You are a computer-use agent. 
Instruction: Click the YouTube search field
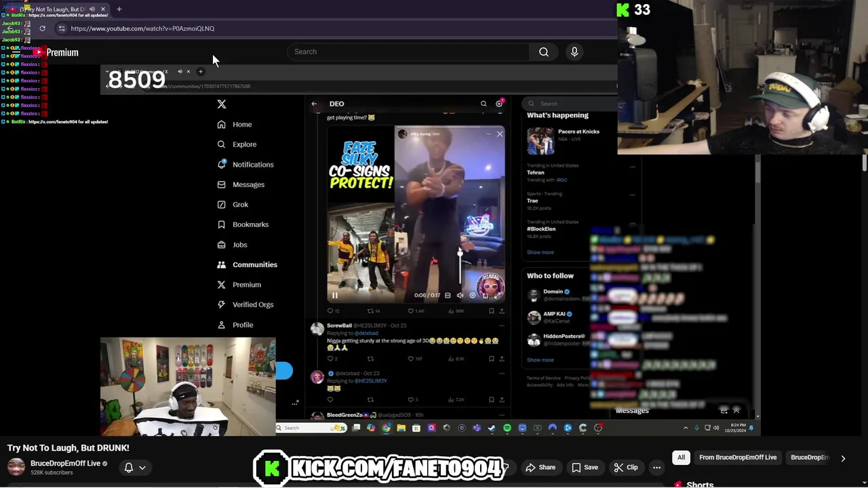tap(408, 52)
